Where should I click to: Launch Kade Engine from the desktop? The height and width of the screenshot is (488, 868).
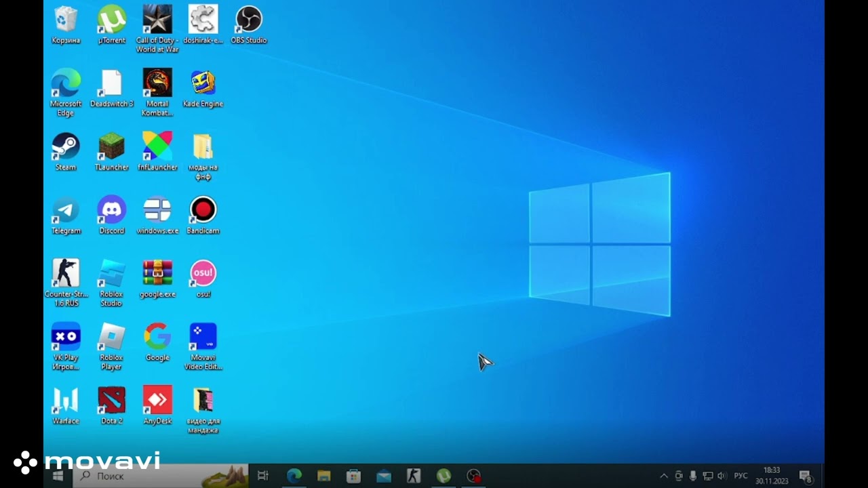pyautogui.click(x=203, y=88)
